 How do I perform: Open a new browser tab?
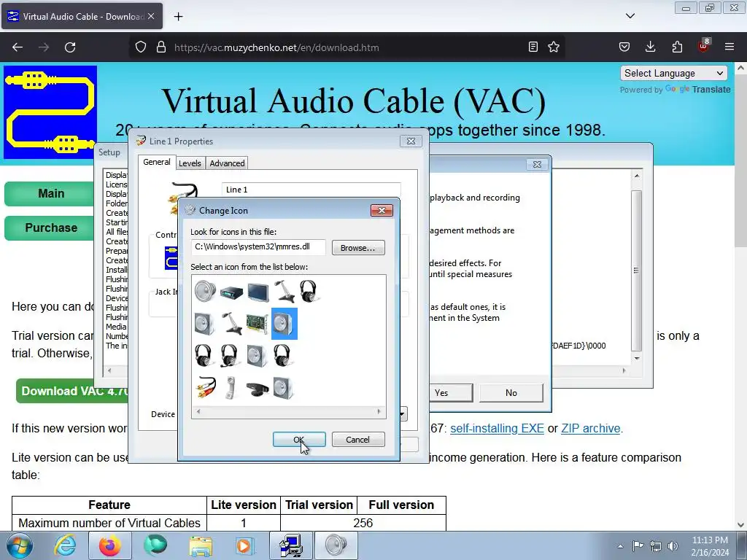coord(178,17)
